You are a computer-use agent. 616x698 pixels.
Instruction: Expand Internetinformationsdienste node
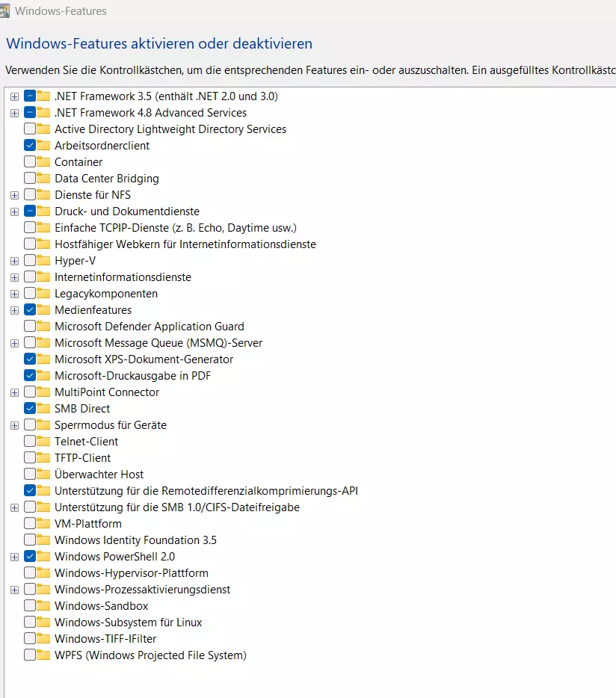point(14,278)
